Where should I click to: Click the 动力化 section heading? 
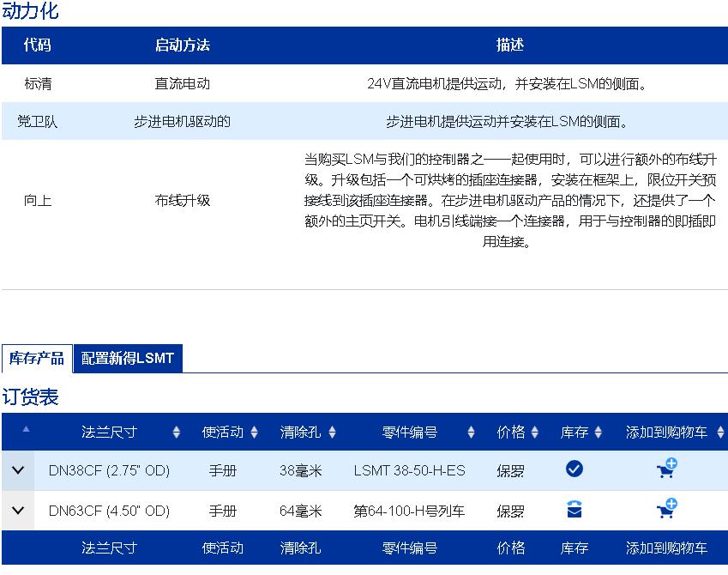30,10
